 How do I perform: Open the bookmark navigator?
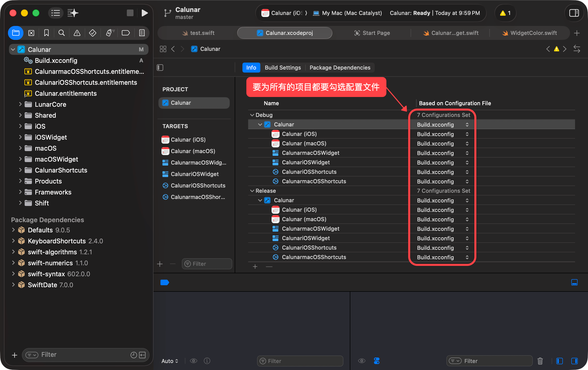coord(46,33)
